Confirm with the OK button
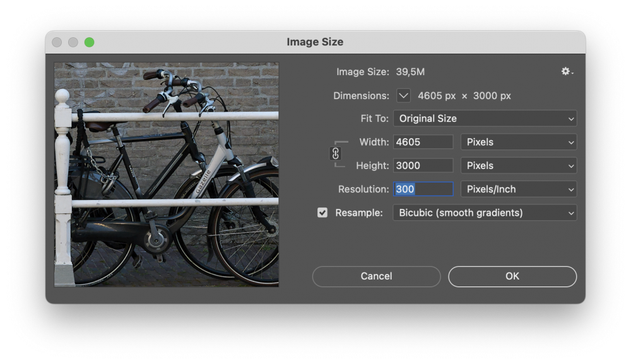Viewport: 631px width, 364px height. 512,276
